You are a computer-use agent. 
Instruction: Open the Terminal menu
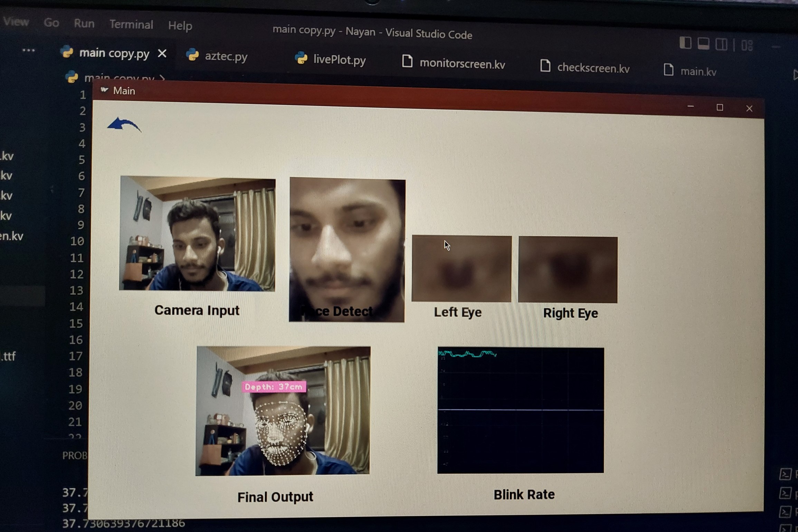131,25
